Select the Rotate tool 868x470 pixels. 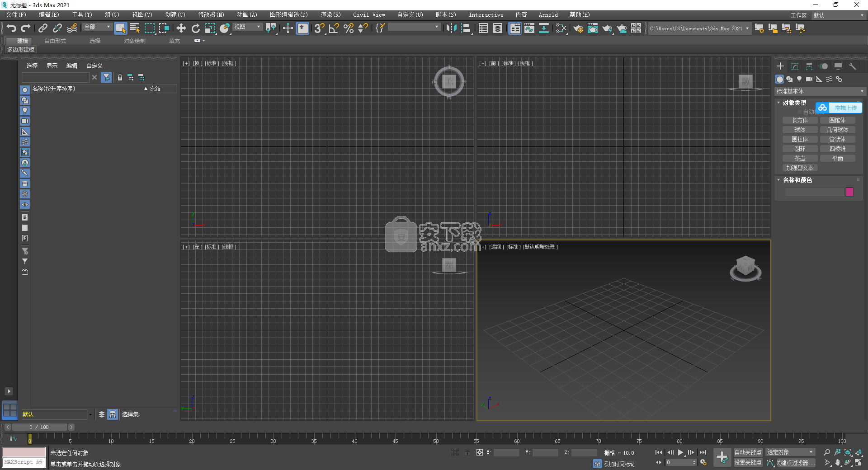[x=195, y=28]
